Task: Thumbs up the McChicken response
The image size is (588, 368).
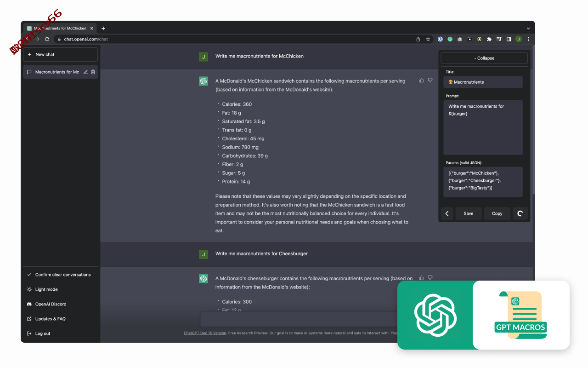Action: coord(422,80)
